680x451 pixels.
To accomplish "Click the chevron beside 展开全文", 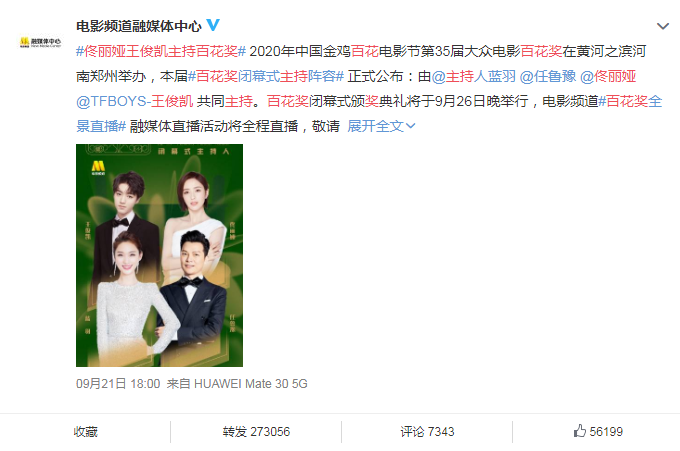I will [x=410, y=126].
